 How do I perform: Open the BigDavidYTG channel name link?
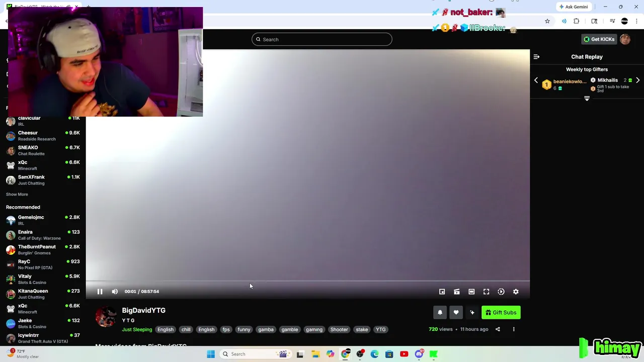tap(143, 310)
